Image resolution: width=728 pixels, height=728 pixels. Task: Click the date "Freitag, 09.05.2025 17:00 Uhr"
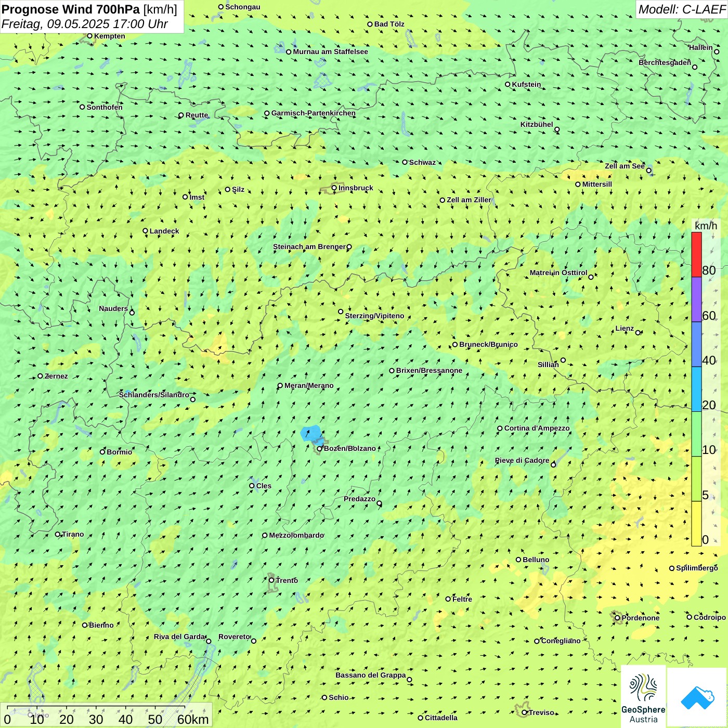coord(84,24)
